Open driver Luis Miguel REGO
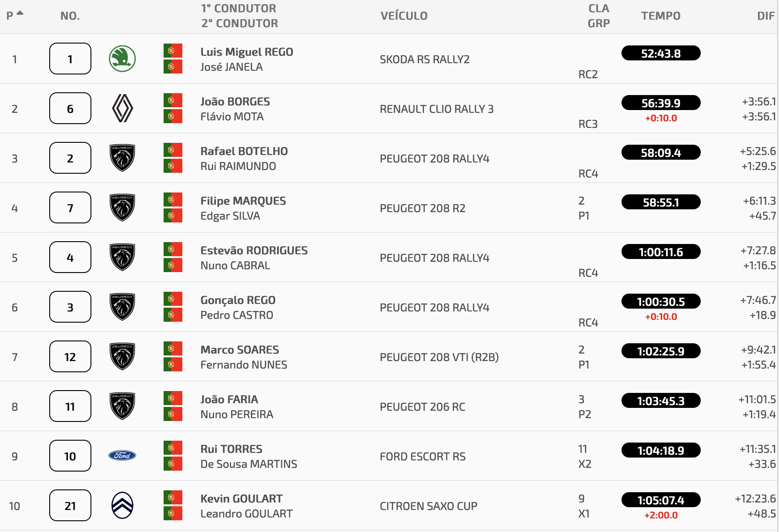Viewport: 779px width, 532px height. (247, 52)
